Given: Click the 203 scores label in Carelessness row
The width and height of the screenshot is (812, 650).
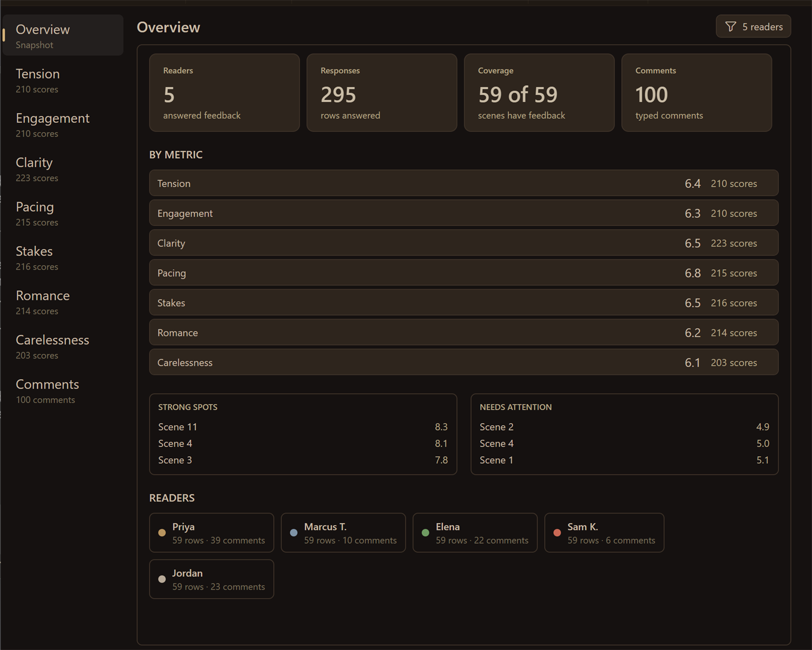Looking at the screenshot, I should [734, 362].
